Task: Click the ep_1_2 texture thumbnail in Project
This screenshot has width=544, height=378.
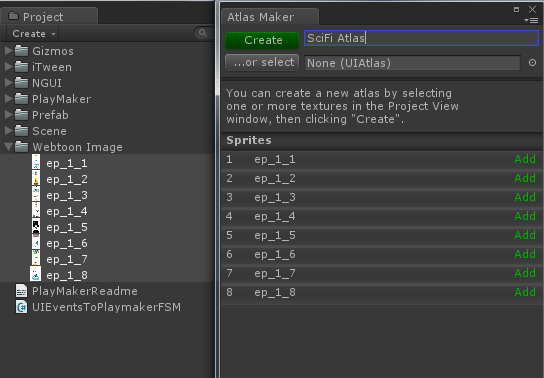Action: point(36,178)
